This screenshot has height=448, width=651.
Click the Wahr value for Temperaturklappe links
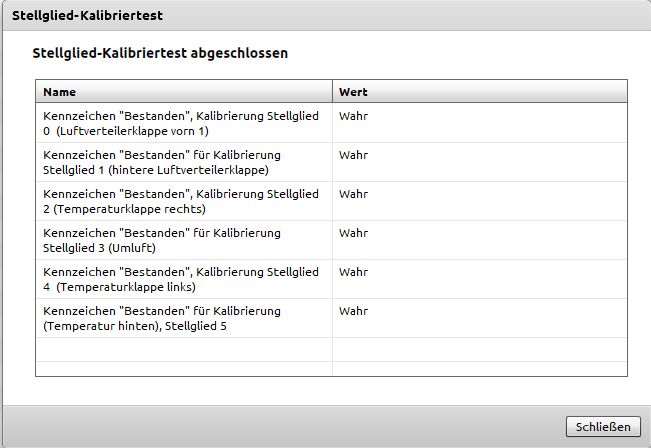353,272
